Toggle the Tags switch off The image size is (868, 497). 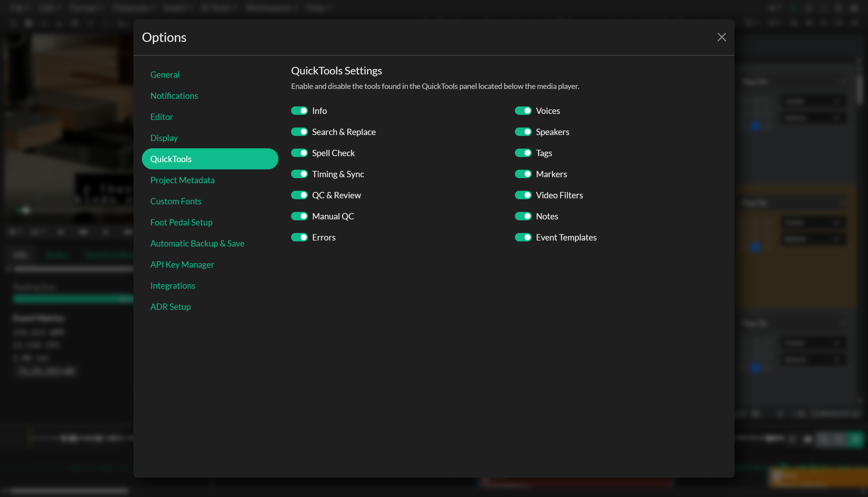(x=523, y=153)
